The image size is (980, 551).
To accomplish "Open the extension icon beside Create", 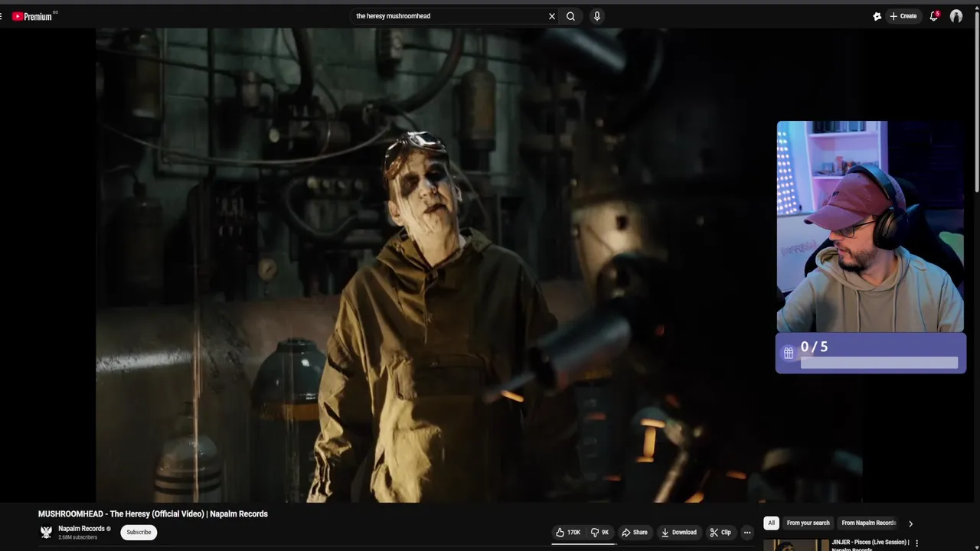I will tap(877, 16).
